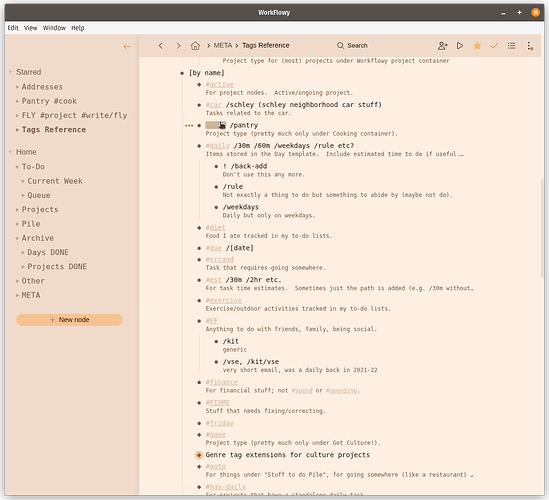Expand the Pantry #cook arrow
The image size is (549, 500).
[x=17, y=101]
